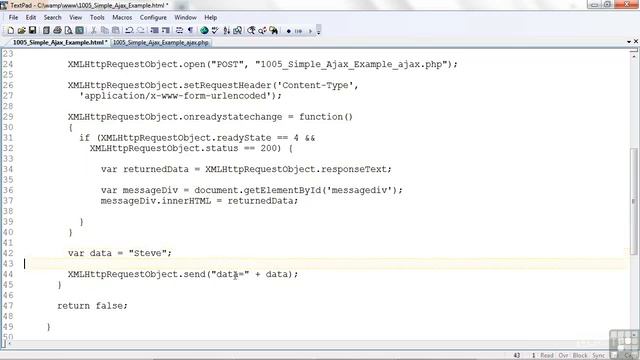Open the Edit menu
The image size is (640, 360).
31,18
